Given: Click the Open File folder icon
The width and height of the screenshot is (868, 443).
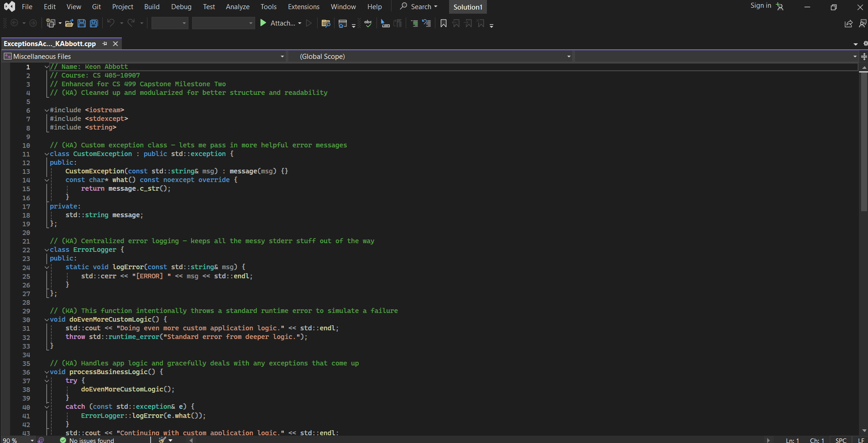Looking at the screenshot, I should coord(69,23).
